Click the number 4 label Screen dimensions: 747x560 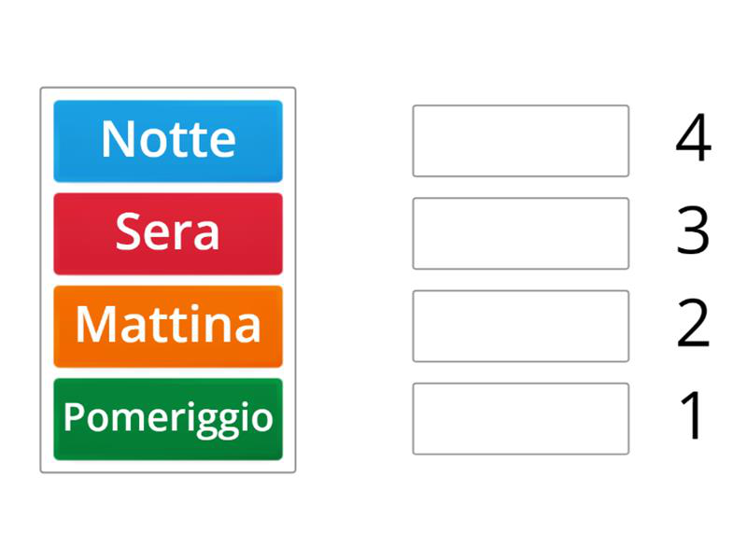(693, 141)
